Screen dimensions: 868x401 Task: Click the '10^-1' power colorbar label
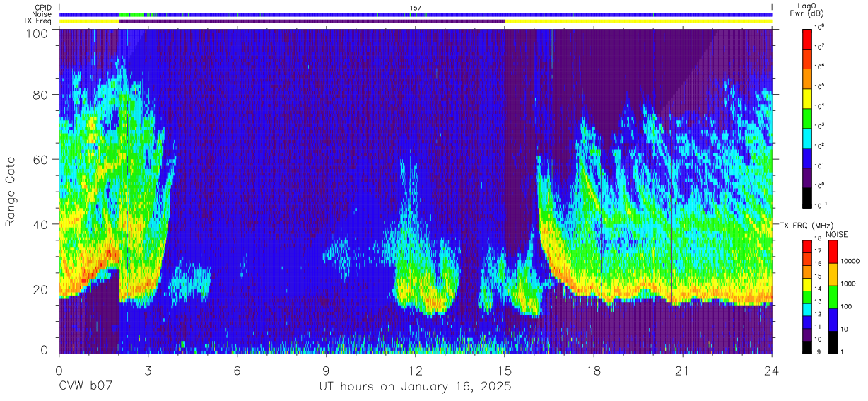point(822,205)
